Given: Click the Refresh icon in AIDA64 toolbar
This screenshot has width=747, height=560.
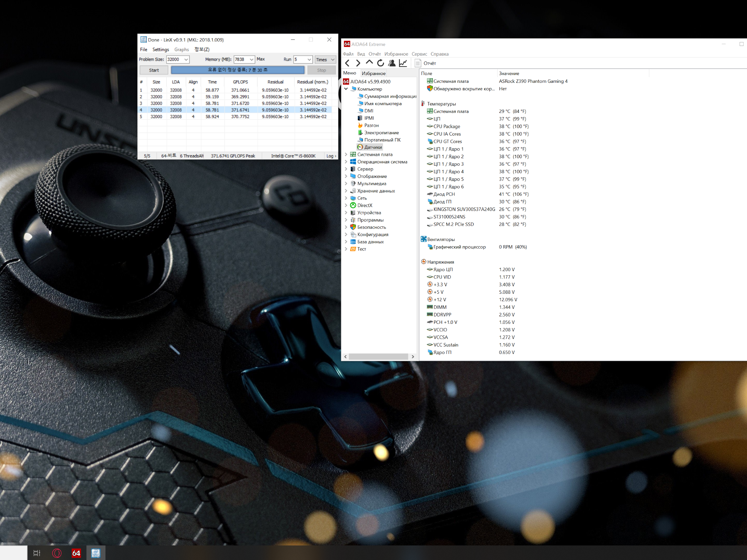Looking at the screenshot, I should pyautogui.click(x=380, y=63).
